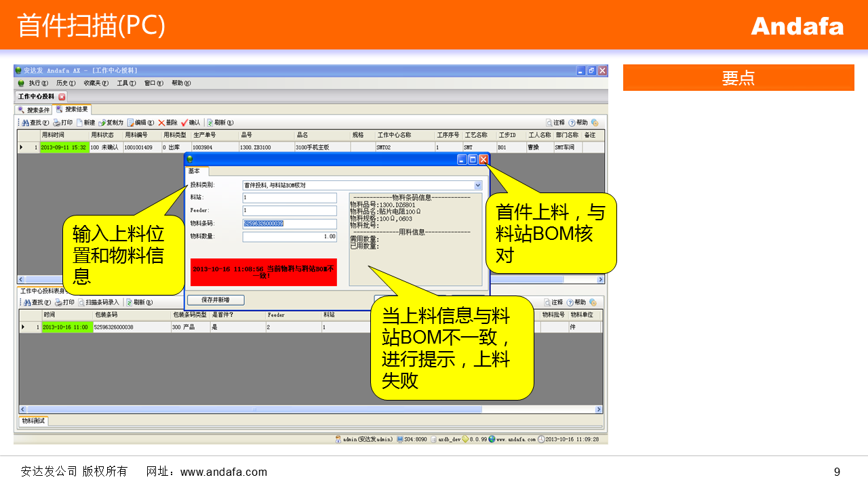868x488 pixels.
Task: Delete the record using the red X 删除
Action: pyautogui.click(x=167, y=123)
